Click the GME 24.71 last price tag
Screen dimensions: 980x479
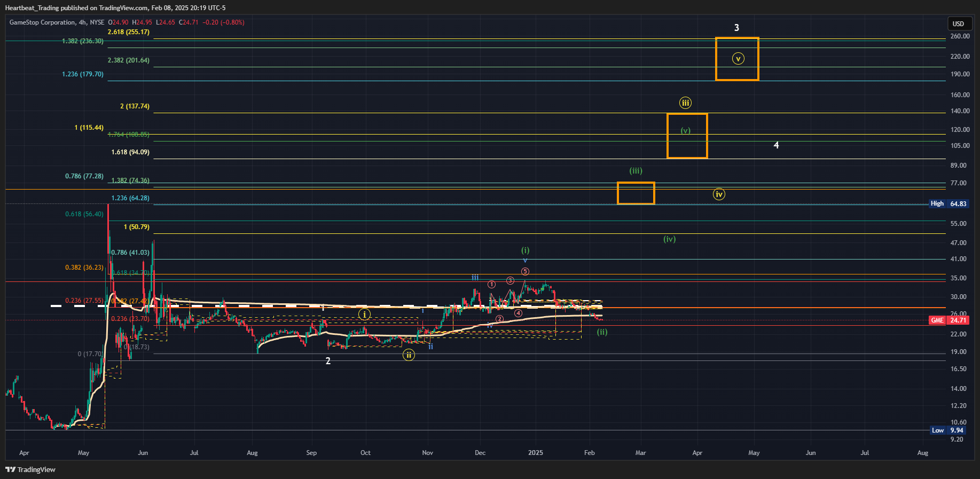pos(948,320)
